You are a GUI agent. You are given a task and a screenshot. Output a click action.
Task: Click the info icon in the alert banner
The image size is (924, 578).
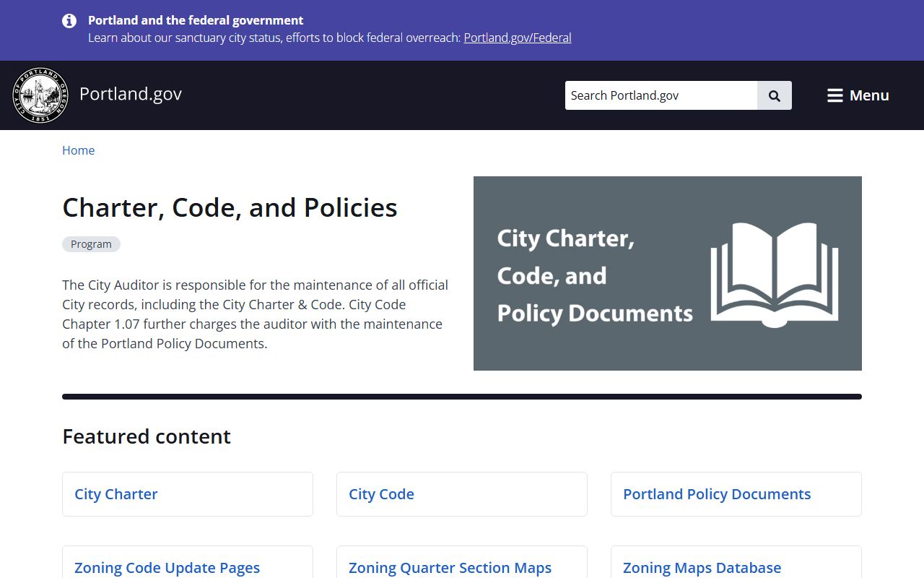coord(69,21)
